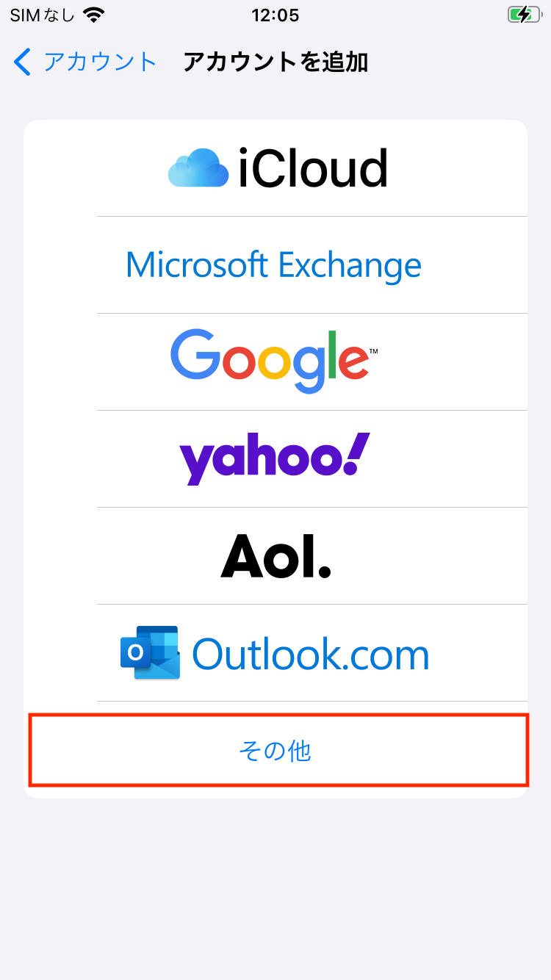The width and height of the screenshot is (551, 980).
Task: Tap the iCloud cloud icon
Action: (198, 167)
